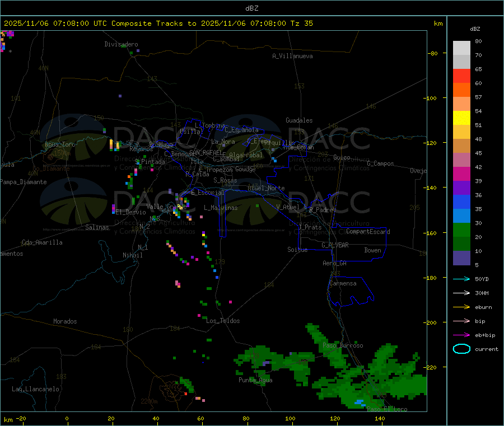
Task: Click the Paso_Barroso map label
Action: (343, 345)
